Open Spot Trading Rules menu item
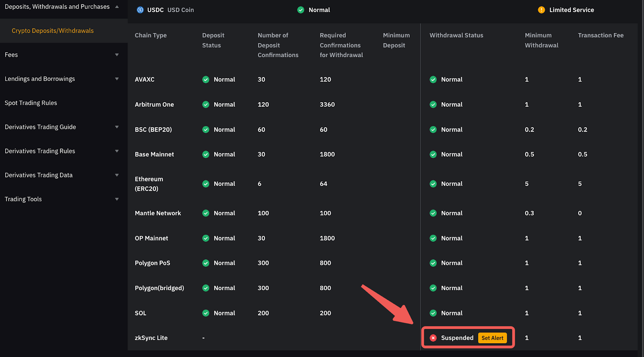Screen dimensions: 644x357 (x=31, y=103)
